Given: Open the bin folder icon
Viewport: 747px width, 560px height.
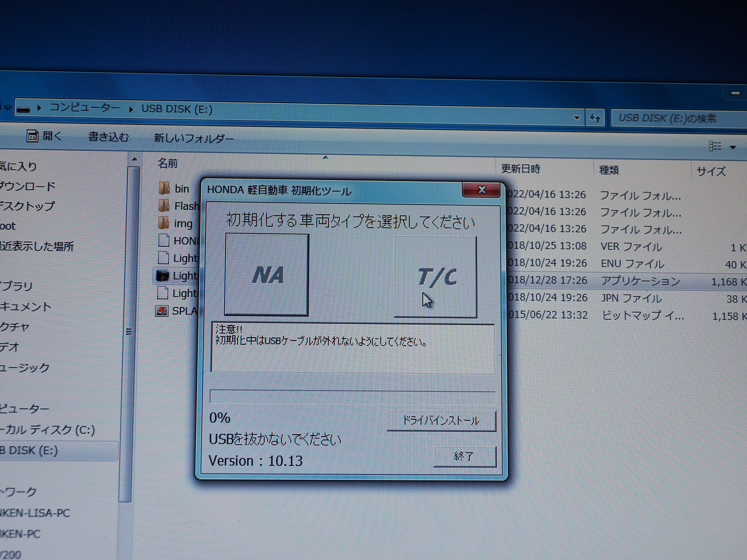Looking at the screenshot, I should point(164,188).
